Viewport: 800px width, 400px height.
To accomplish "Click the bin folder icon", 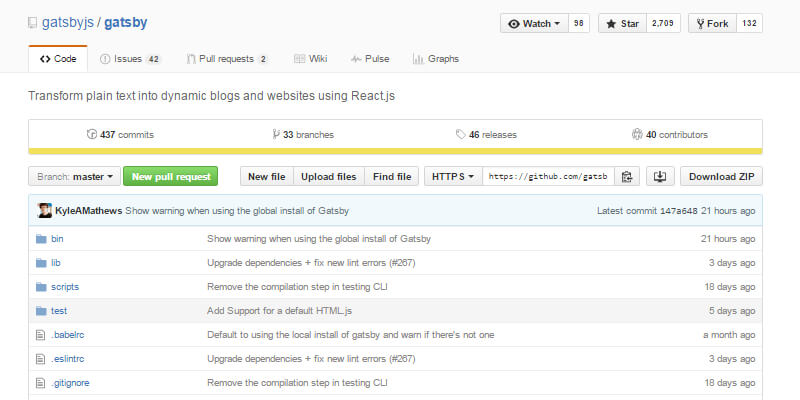I will pyautogui.click(x=41, y=239).
